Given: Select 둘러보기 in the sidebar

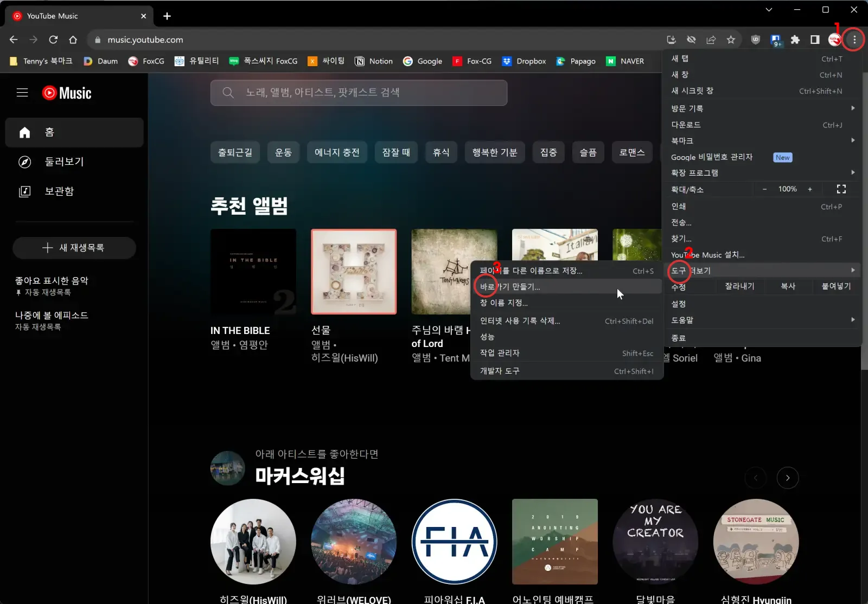Looking at the screenshot, I should tap(74, 162).
